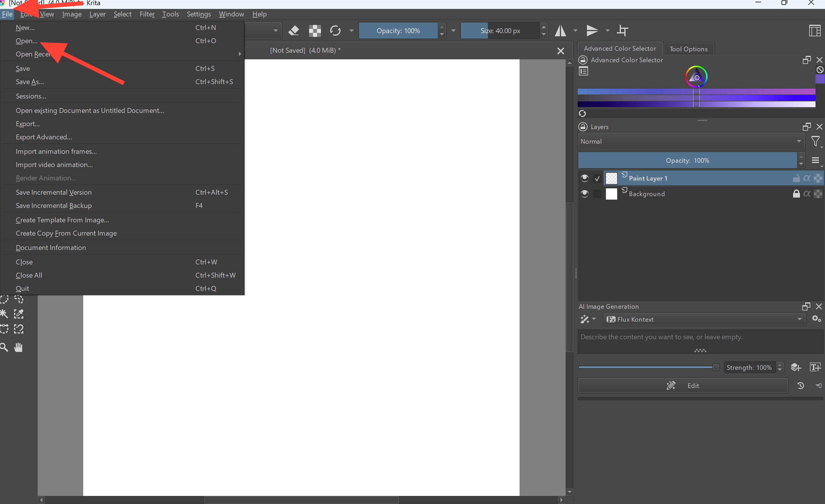Click Export Advanced... menu entry
The width and height of the screenshot is (825, 504).
pyautogui.click(x=44, y=137)
